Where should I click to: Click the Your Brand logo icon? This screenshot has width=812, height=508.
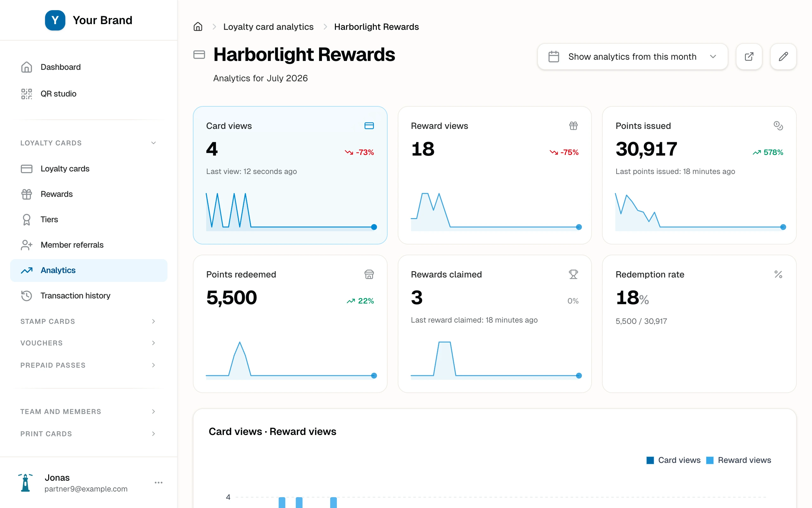coord(55,20)
